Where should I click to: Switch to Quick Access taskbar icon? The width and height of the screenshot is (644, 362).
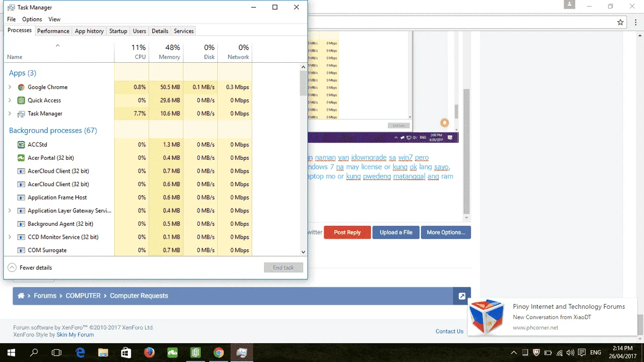[195, 352]
